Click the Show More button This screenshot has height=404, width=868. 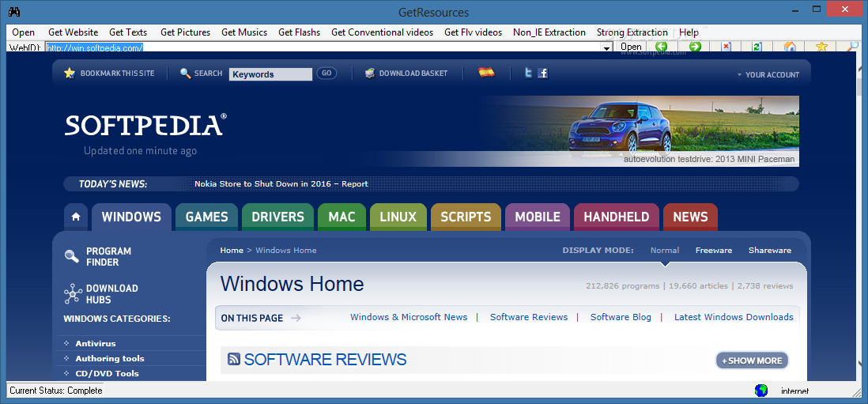(752, 361)
